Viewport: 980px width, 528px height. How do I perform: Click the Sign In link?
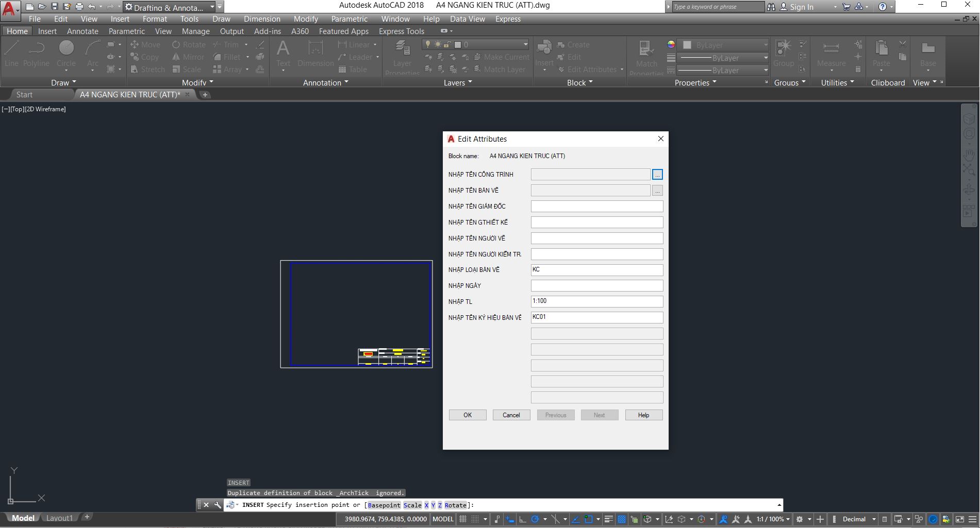tap(802, 7)
